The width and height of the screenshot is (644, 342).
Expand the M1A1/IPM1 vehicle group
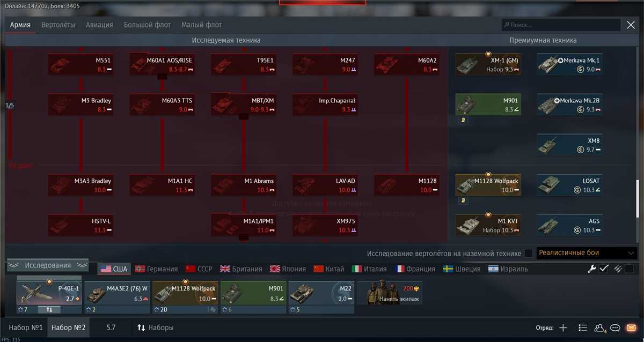pos(243,237)
